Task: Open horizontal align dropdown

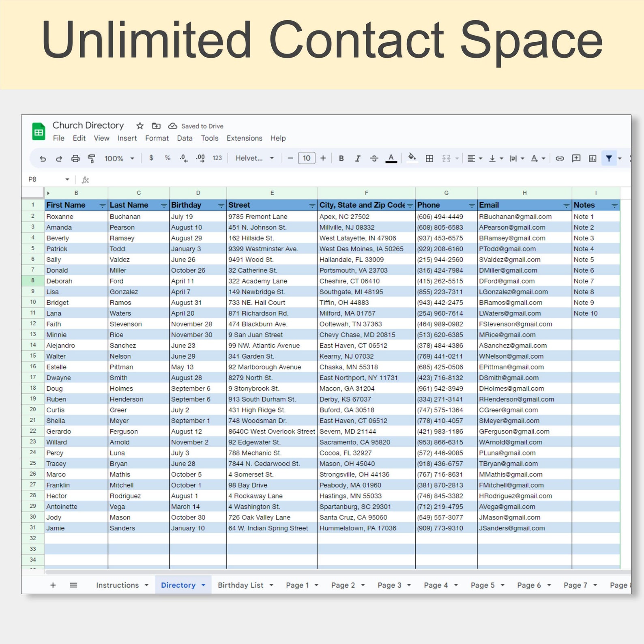Action: tap(474, 158)
